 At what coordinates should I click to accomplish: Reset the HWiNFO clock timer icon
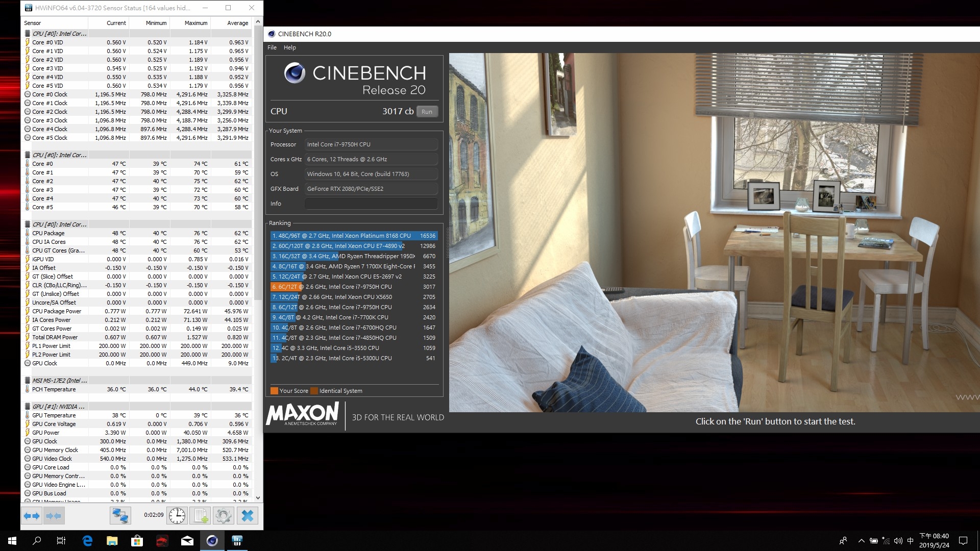click(177, 516)
